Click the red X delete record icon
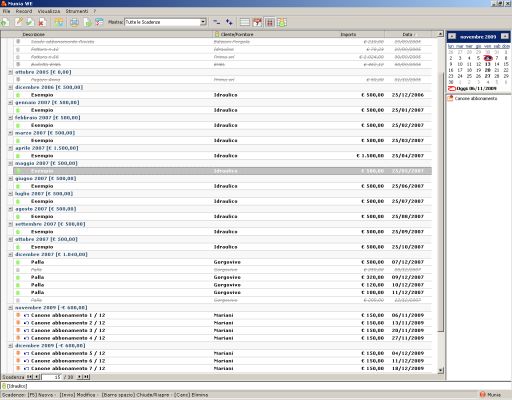Image resolution: width=512 pixels, height=400 pixels. pos(42,22)
